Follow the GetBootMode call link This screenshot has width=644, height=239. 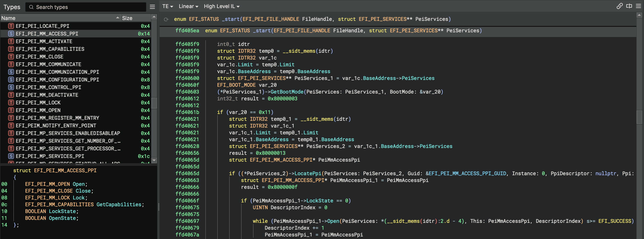[x=287, y=92]
